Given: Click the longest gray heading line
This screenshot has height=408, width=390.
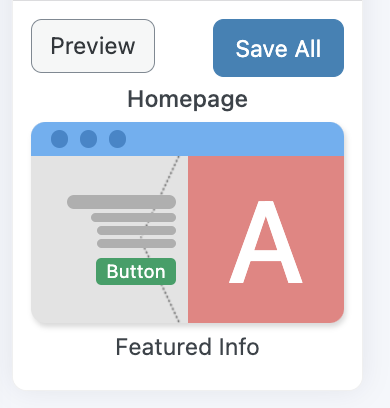Looking at the screenshot, I should [121, 202].
